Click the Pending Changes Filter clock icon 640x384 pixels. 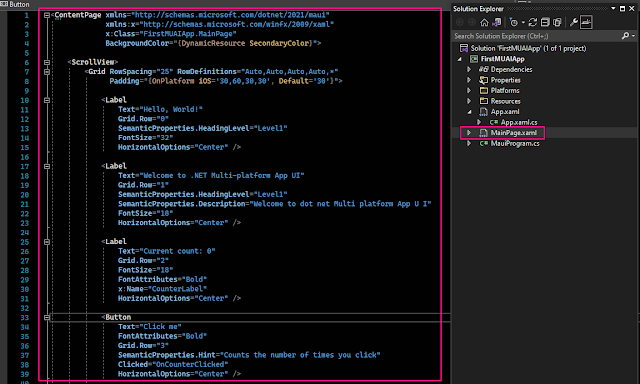coord(514,22)
